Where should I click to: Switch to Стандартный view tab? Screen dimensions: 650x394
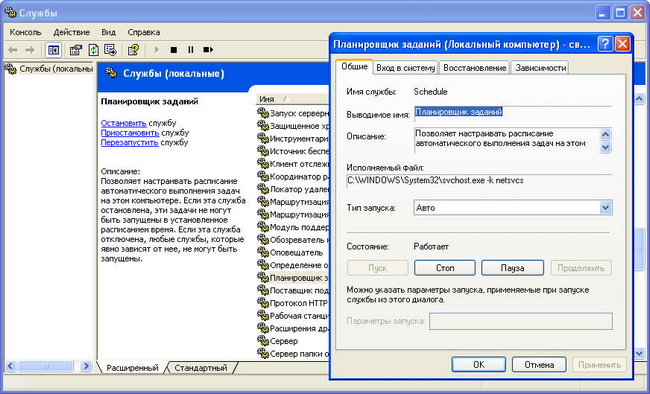coord(201,367)
